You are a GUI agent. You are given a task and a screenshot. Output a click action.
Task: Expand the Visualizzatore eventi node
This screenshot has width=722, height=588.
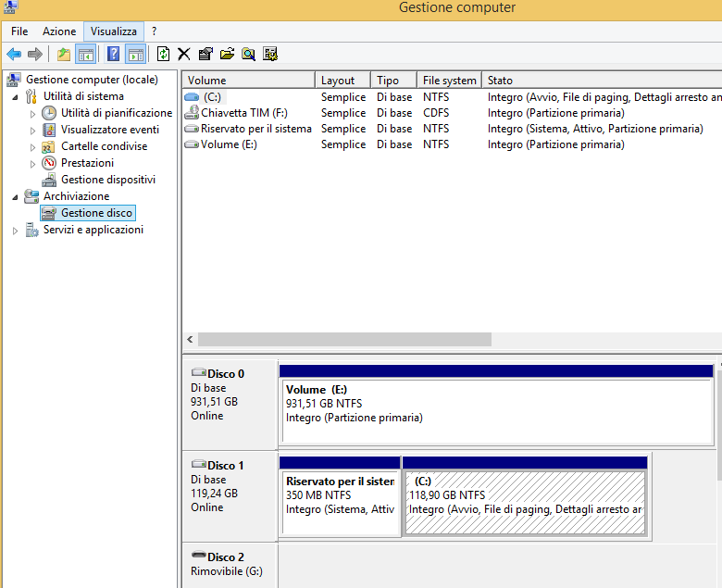point(32,131)
